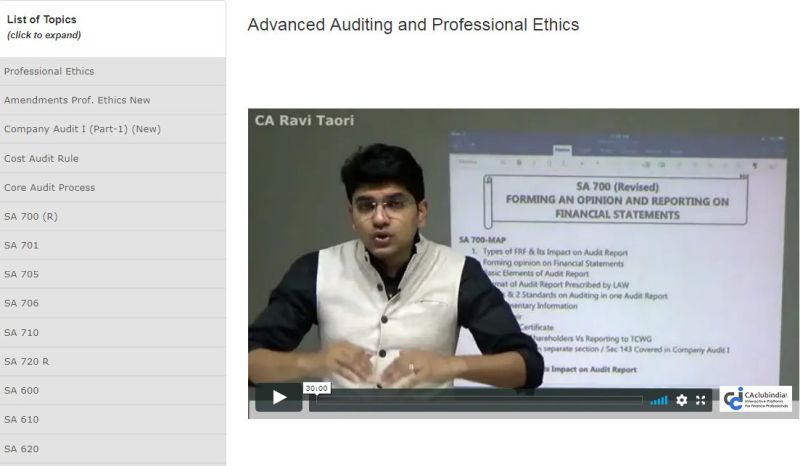Seek along the video progress bar
800x466 pixels.
[479, 401]
